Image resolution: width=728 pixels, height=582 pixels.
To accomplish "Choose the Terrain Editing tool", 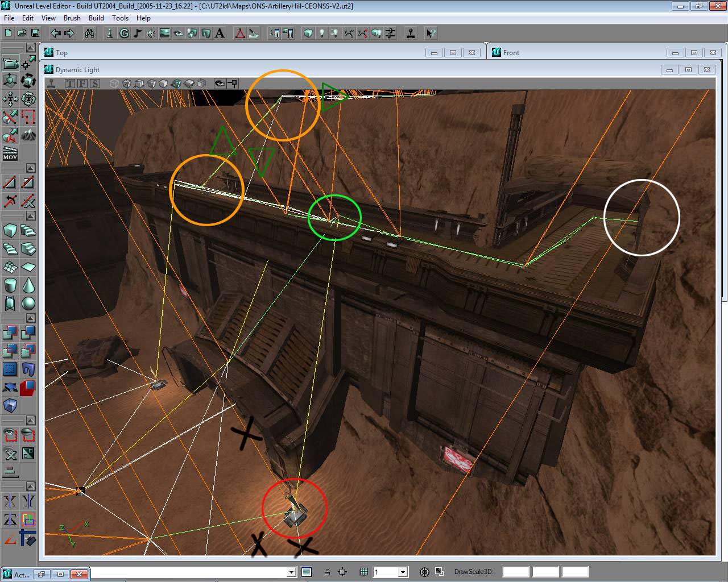I will pos(28,135).
